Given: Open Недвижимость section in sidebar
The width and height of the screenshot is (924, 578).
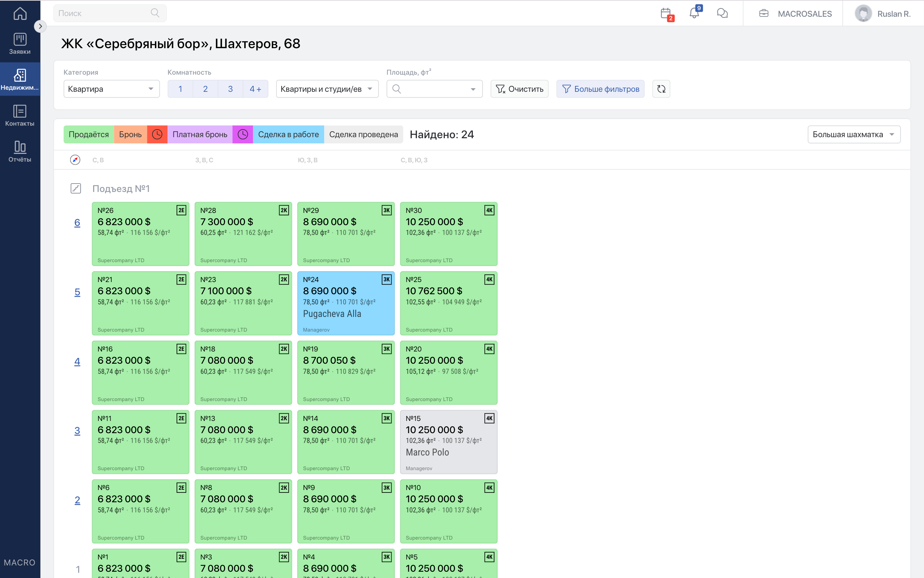Looking at the screenshot, I should pos(20,80).
